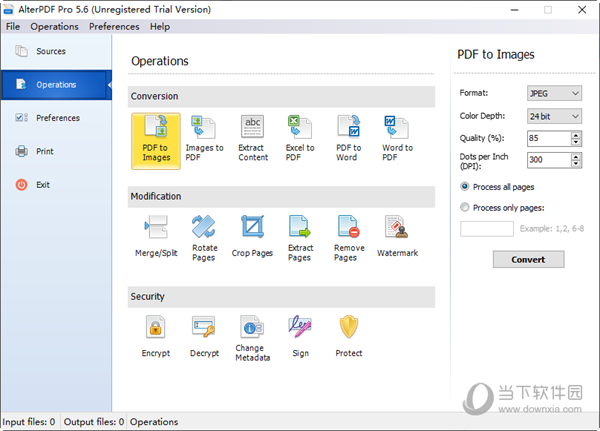Image resolution: width=600 pixels, height=431 pixels.
Task: Minimize the AlterPDF Pro window
Action: coord(515,10)
